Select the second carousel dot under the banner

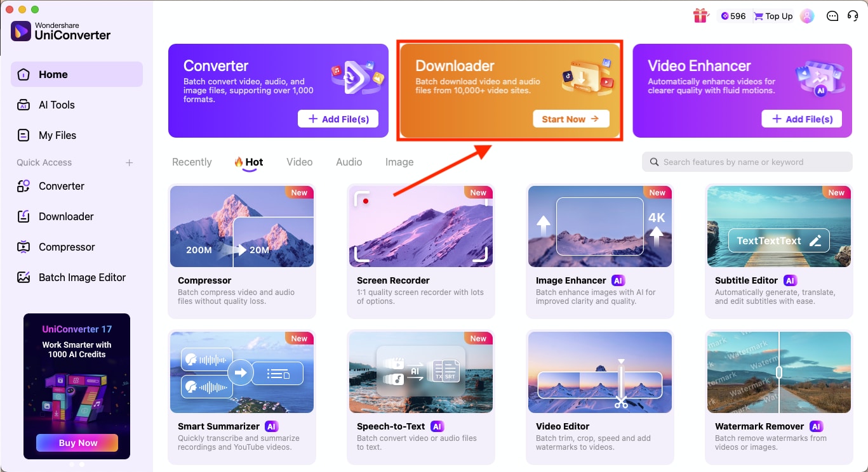(81, 464)
